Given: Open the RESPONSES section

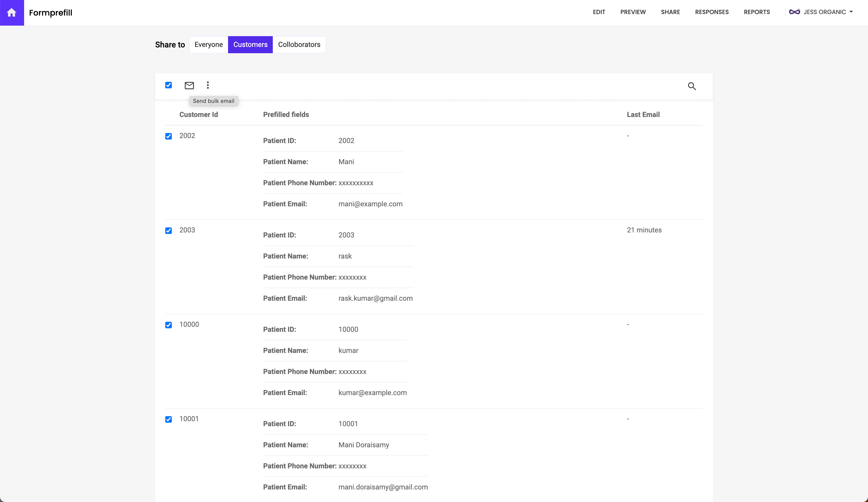Looking at the screenshot, I should (712, 12).
